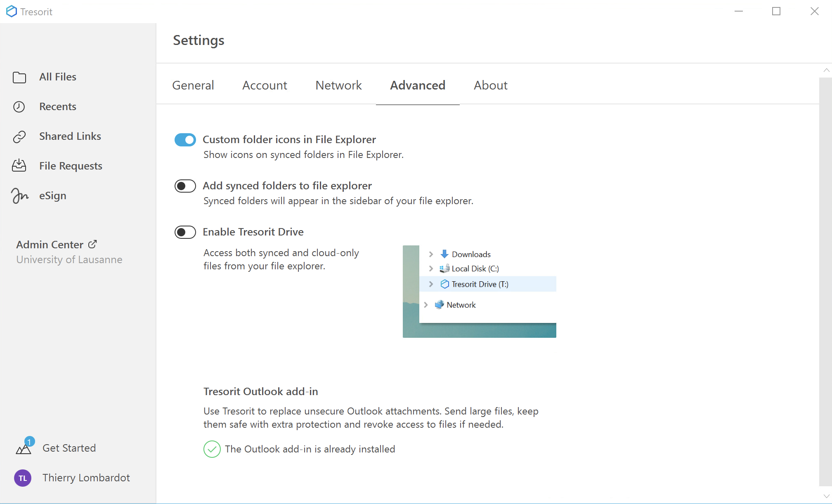
Task: Click the Tresorit logo in title bar
Action: pyautogui.click(x=12, y=12)
